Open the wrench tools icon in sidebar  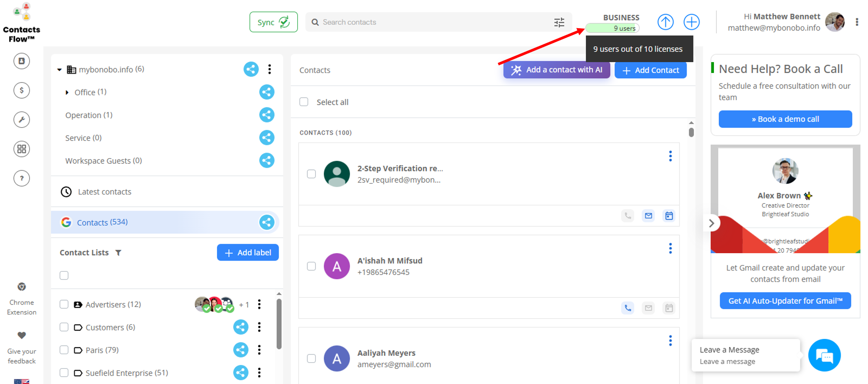[22, 119]
